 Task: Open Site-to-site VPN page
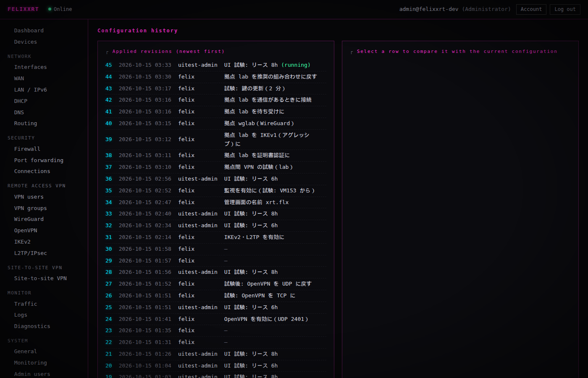click(40, 278)
